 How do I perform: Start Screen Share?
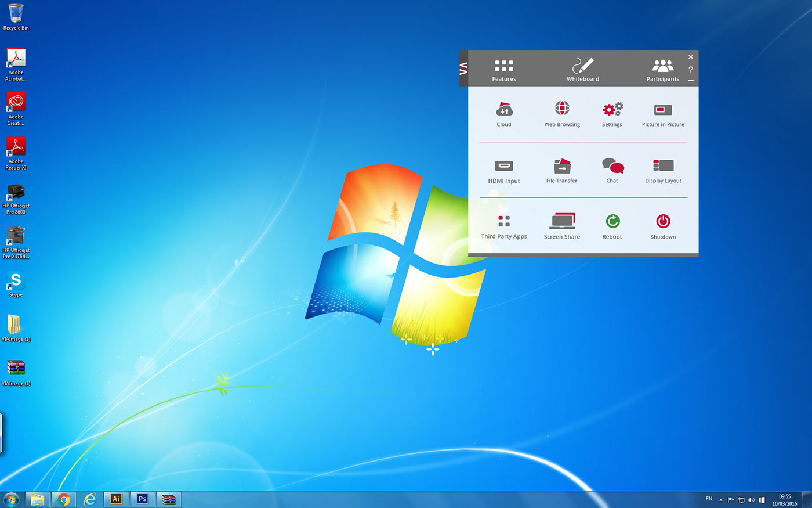[562, 226]
